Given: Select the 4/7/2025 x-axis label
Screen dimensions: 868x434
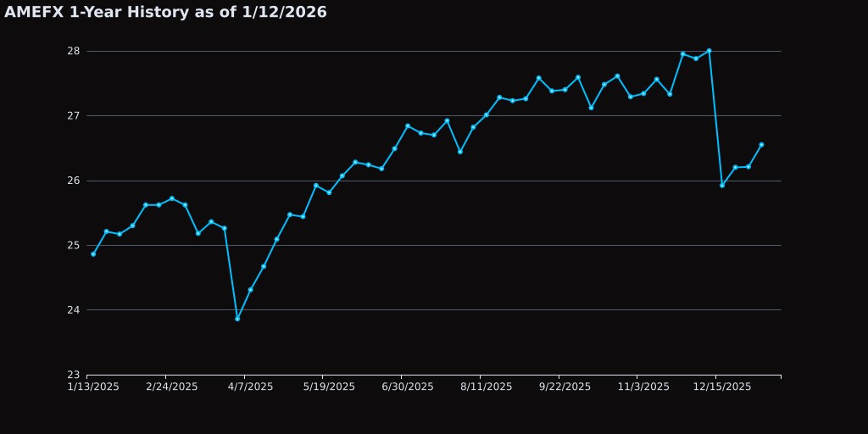Looking at the screenshot, I should point(250,387).
